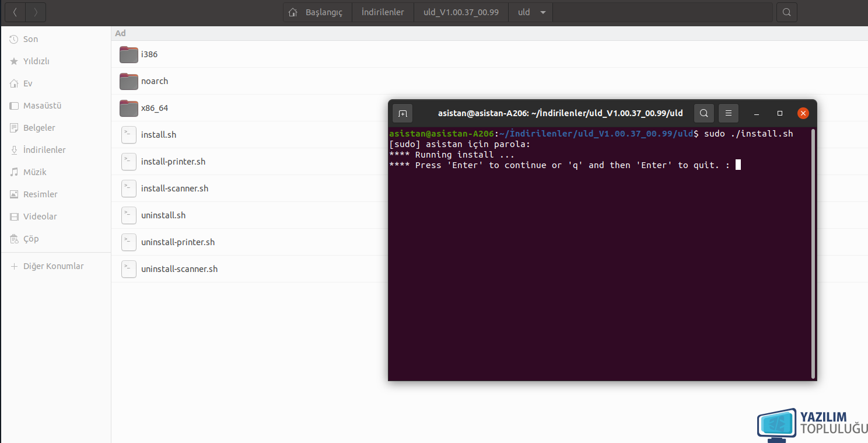
Task: Click the terminal title bar text
Action: (560, 113)
